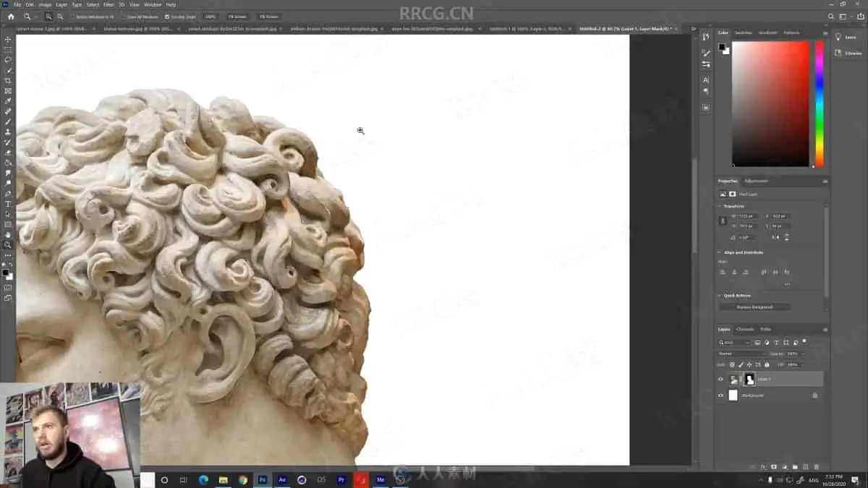The height and width of the screenshot is (488, 868).
Task: Select the Eyedropper tool
Action: pyautogui.click(x=8, y=101)
